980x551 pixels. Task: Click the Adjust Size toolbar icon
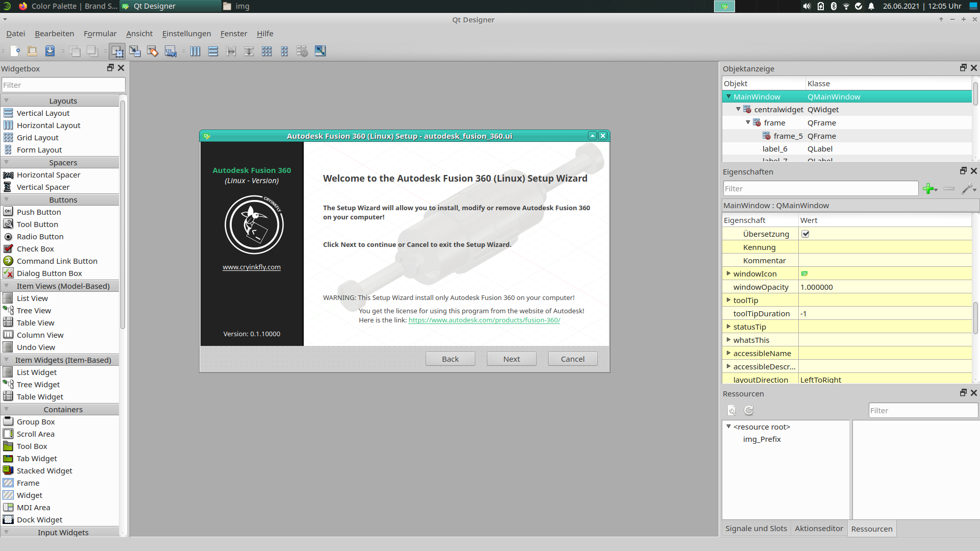pyautogui.click(x=321, y=51)
